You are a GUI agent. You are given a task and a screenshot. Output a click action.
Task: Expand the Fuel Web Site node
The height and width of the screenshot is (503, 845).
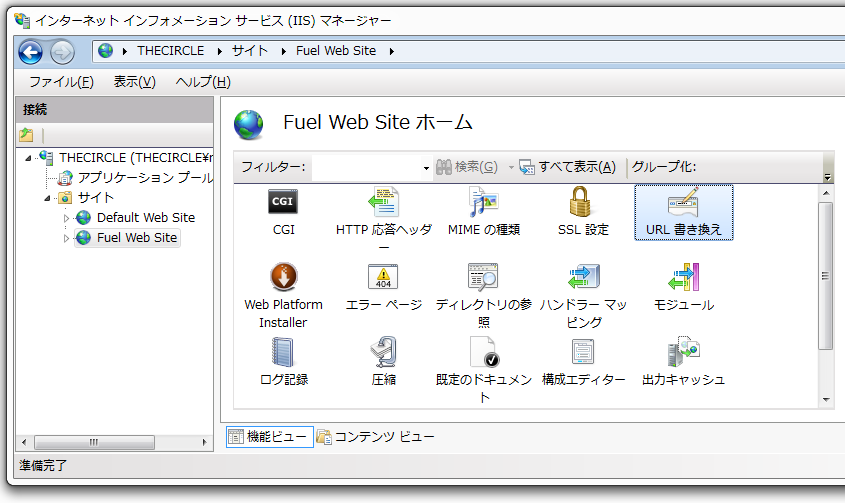pos(66,238)
